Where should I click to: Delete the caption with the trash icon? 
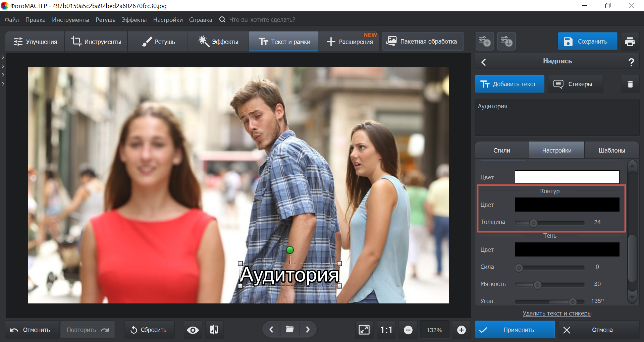[x=630, y=84]
